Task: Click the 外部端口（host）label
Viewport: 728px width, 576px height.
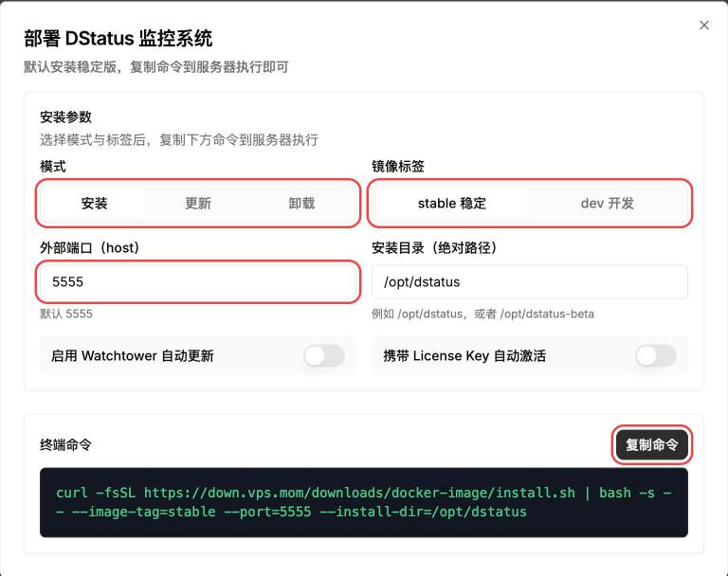Action: pyautogui.click(x=90, y=248)
